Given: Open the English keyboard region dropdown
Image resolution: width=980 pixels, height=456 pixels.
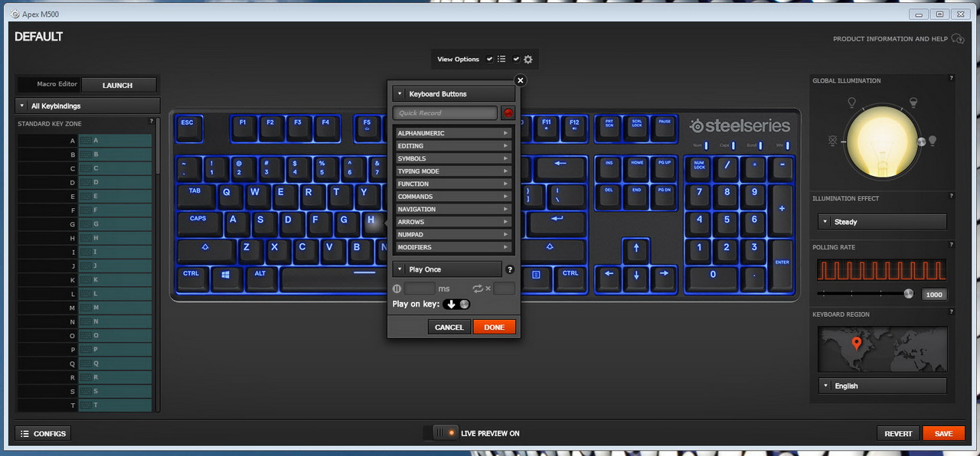Looking at the screenshot, I should 883,386.
